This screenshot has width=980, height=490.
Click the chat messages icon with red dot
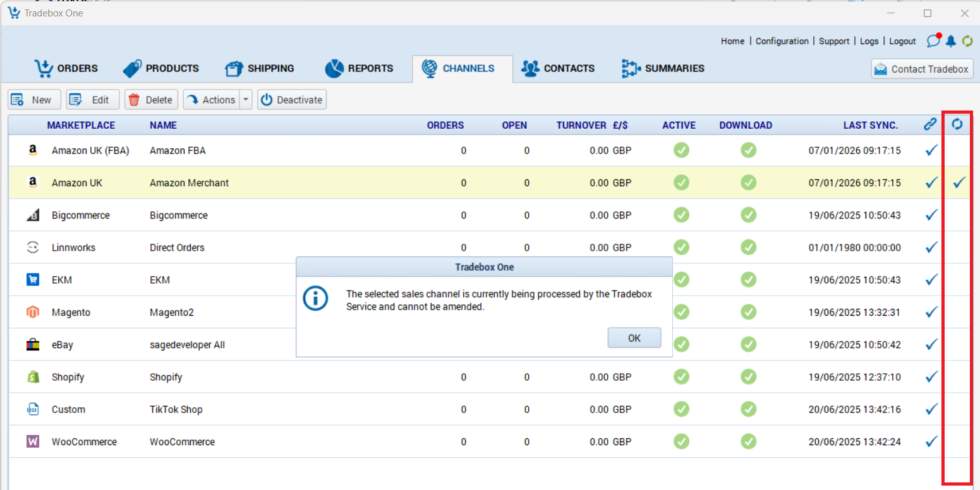click(933, 41)
